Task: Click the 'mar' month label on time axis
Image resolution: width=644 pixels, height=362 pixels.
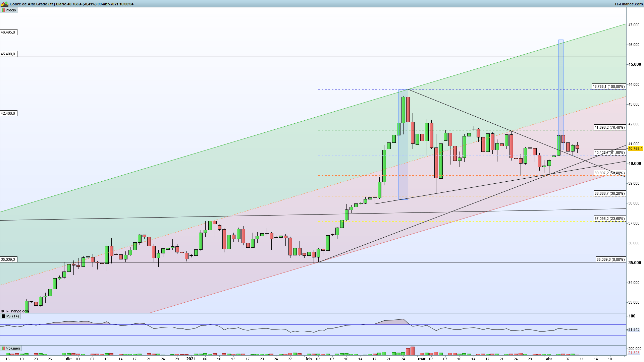Action: point(422,359)
